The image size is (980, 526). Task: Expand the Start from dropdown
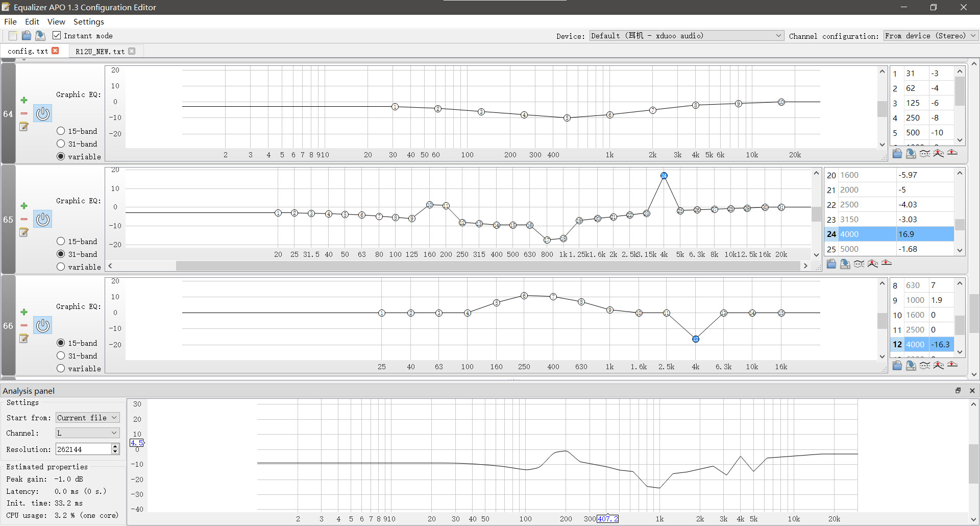(87, 418)
